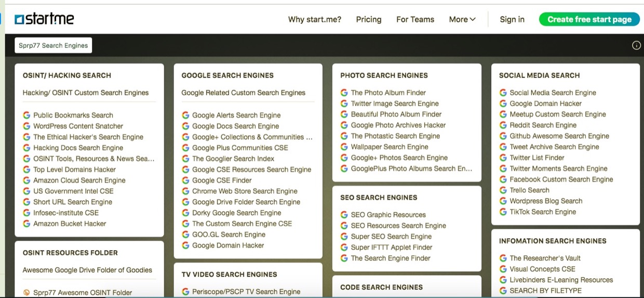Click Google icon beside Super IFTTT Applet Finder
644x298 pixels.
[x=344, y=248]
